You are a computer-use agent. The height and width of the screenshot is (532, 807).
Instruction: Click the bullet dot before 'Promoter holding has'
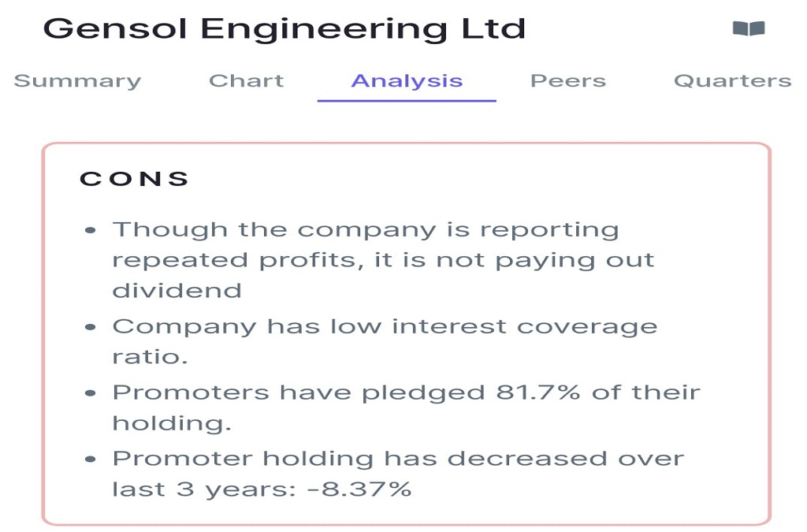(91, 459)
